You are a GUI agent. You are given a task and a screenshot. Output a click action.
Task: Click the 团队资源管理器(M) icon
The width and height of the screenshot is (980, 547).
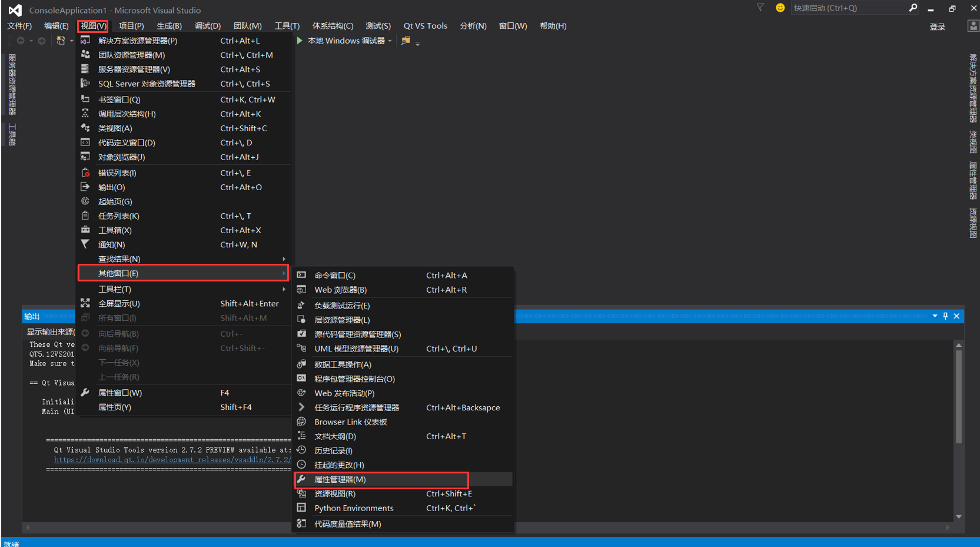point(85,54)
